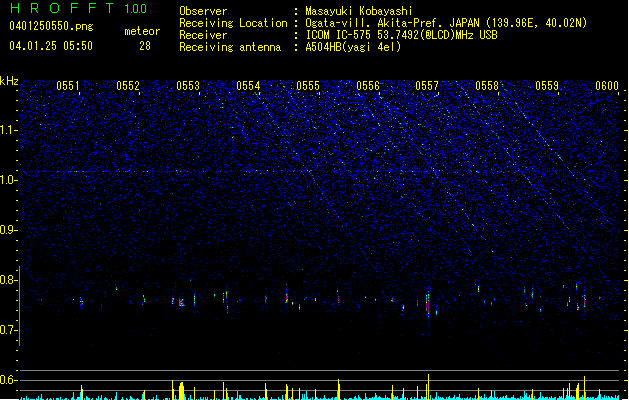
Task: Click the 1.0 kHz axis label
Action: 9,180
